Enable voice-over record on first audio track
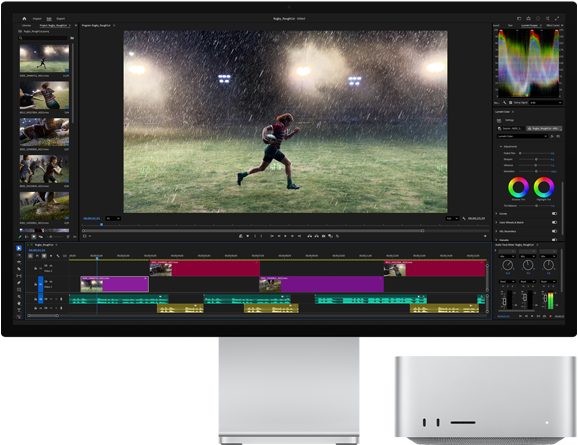The width and height of the screenshot is (578, 445). click(x=61, y=299)
